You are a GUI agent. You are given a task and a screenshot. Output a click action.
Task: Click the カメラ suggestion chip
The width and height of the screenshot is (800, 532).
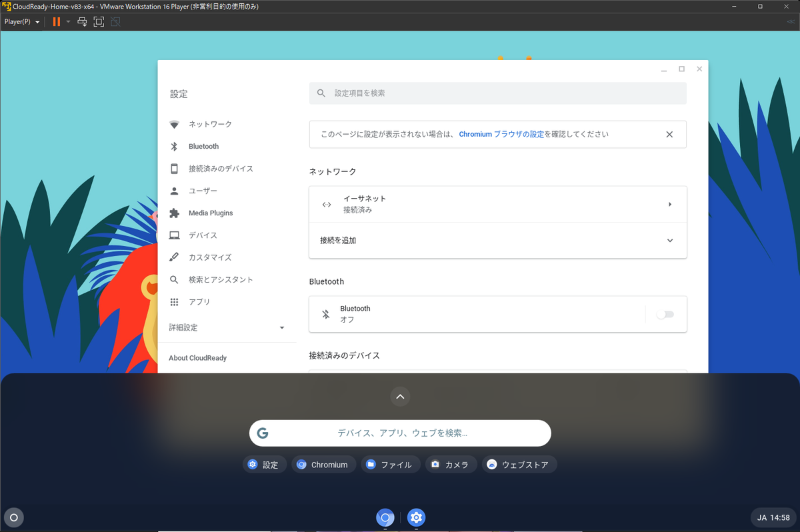[451, 465]
